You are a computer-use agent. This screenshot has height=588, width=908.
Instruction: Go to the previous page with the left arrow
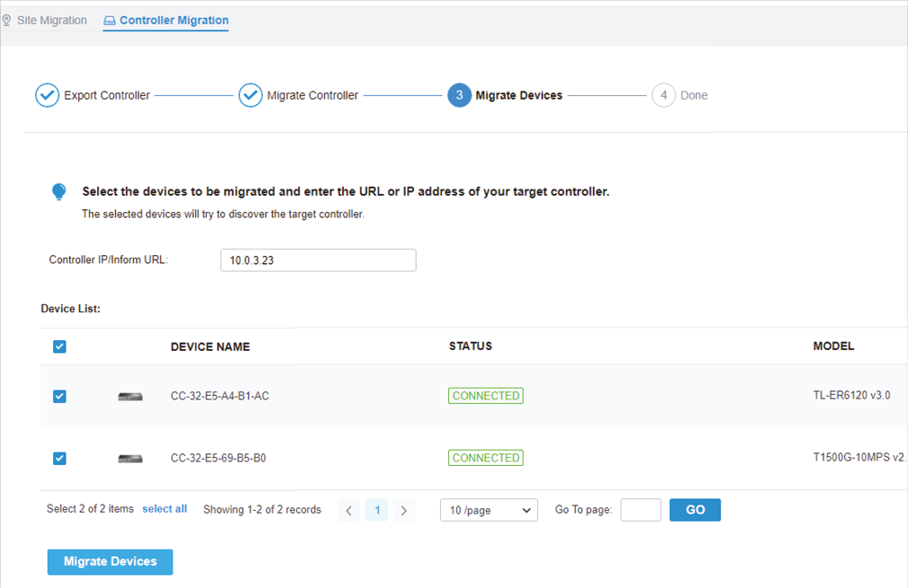coord(348,511)
